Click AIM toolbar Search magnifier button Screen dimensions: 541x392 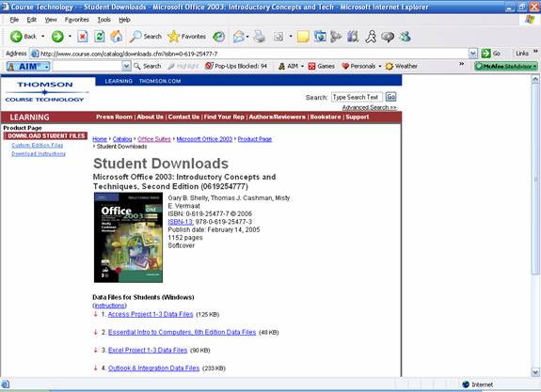(148, 66)
